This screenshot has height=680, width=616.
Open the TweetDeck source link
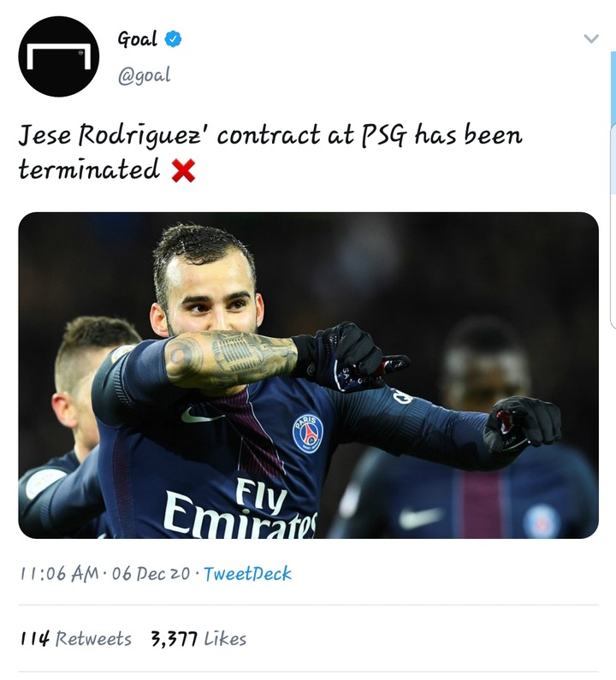pyautogui.click(x=247, y=574)
